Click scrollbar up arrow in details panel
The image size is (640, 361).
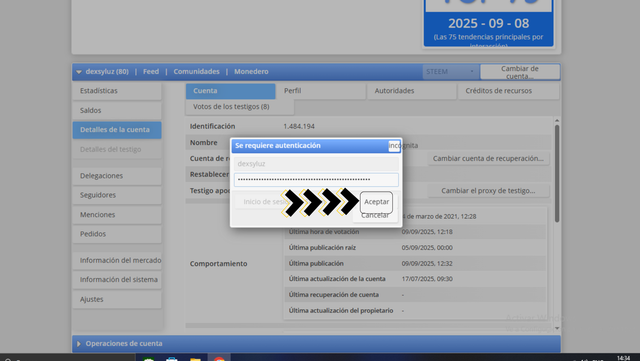tap(557, 121)
